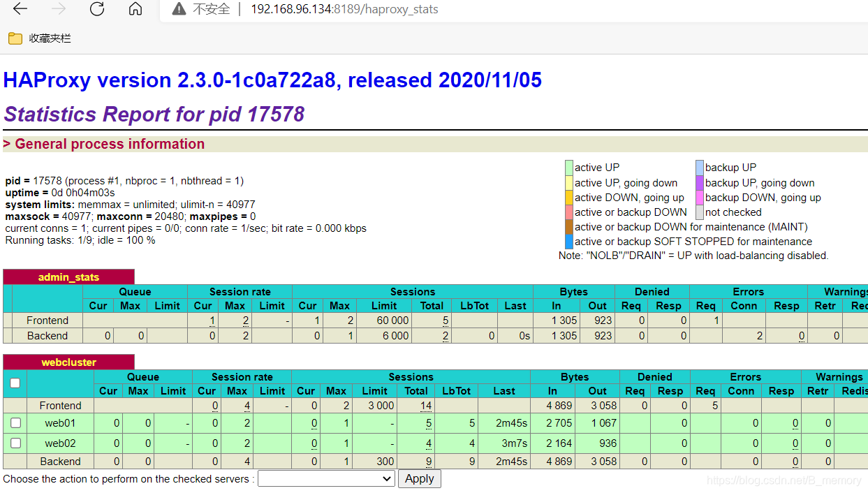Click webcluster Frontend sessions total 14
The width and height of the screenshot is (868, 493).
coord(426,406)
